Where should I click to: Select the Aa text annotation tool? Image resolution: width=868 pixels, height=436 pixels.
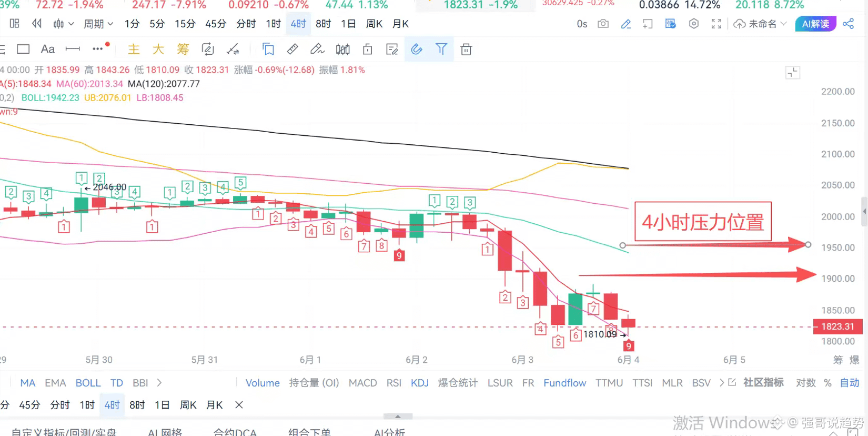[48, 49]
